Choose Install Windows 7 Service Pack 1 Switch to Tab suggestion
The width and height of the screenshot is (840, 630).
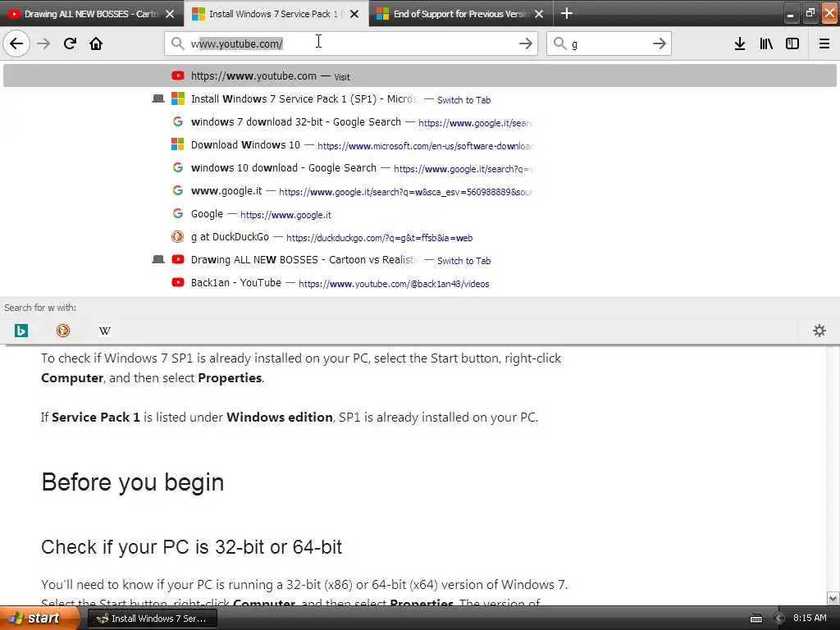tap(420, 99)
